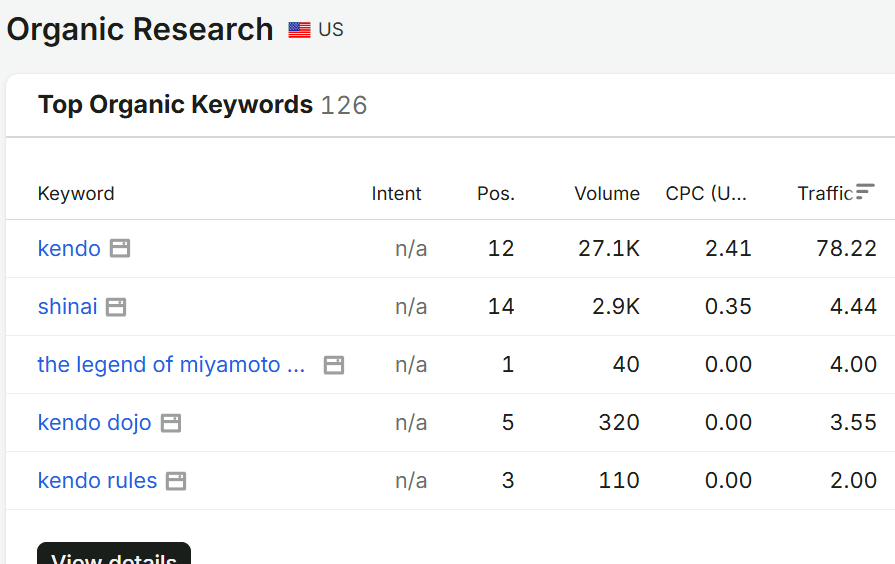Click CPC 0.00 in miyamoto row

728,365
